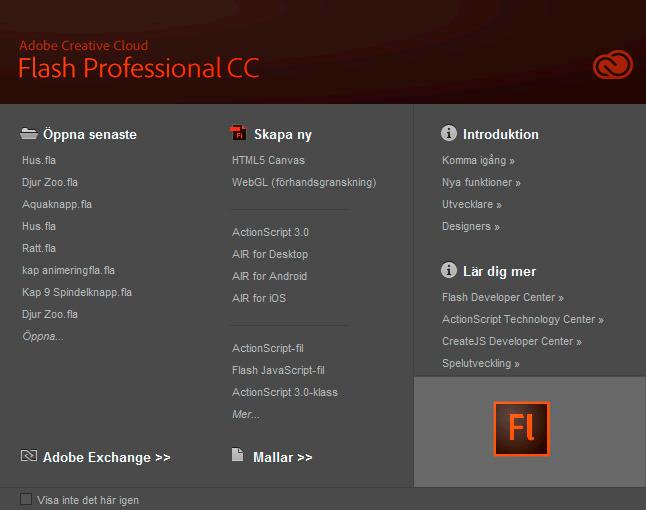Click the info icon next to Lär dig mer
The image size is (646, 510).
449,270
